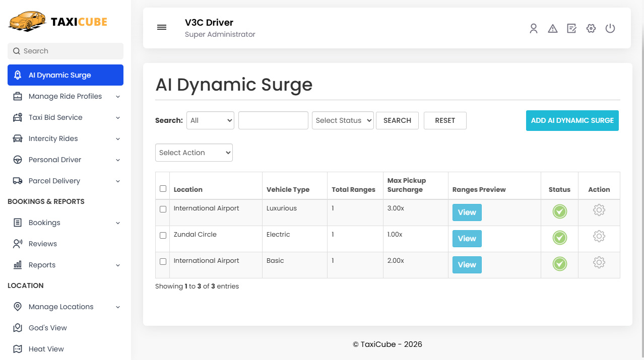Click the power logout icon
This screenshot has height=360, width=644.
click(610, 29)
